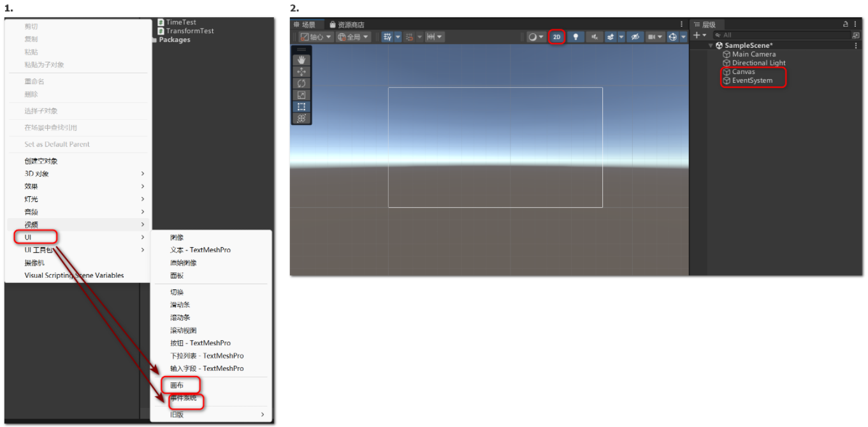Switch to the 资源商店 Asset Store tab
This screenshot has width=868, height=427.
(x=347, y=24)
